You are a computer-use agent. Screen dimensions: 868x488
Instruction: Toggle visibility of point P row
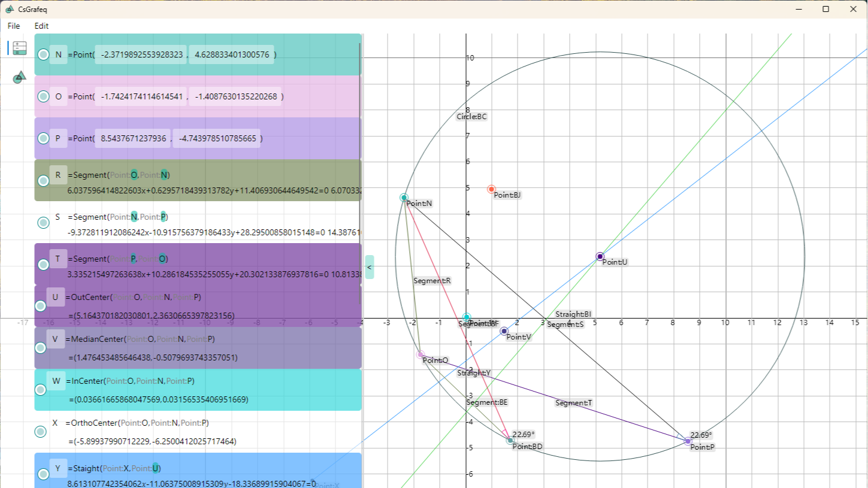[43, 138]
